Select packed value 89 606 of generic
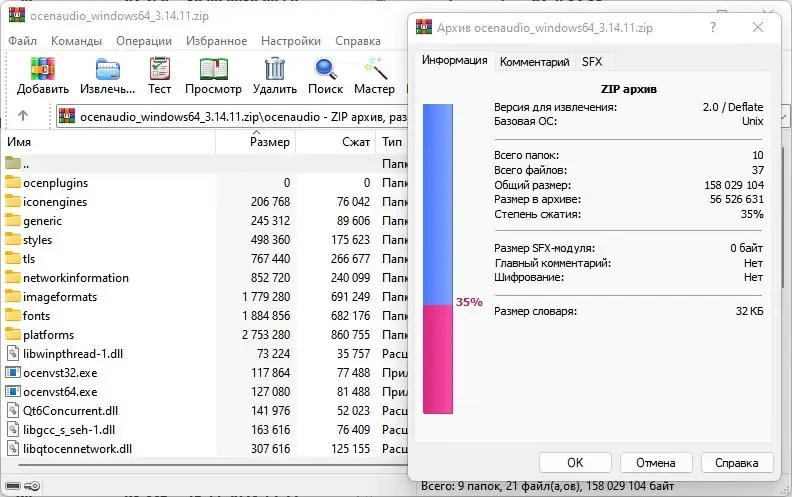This screenshot has height=497, width=792. pyautogui.click(x=353, y=221)
